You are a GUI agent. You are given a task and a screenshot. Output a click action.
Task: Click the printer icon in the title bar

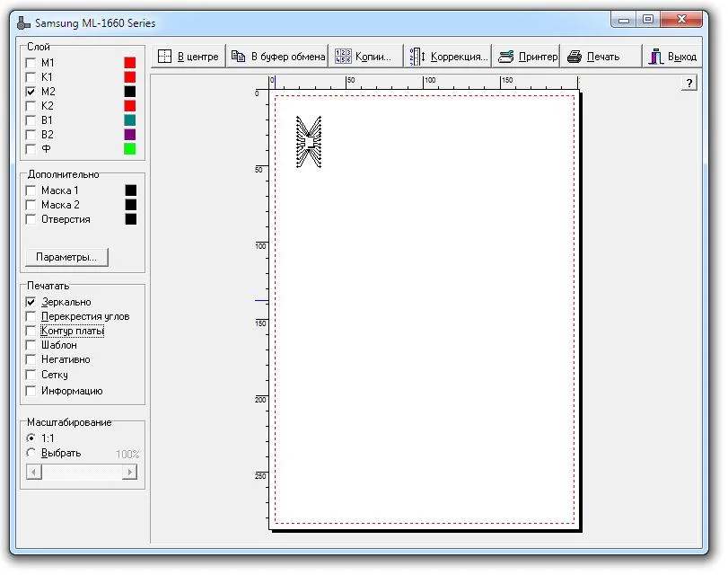(23, 22)
